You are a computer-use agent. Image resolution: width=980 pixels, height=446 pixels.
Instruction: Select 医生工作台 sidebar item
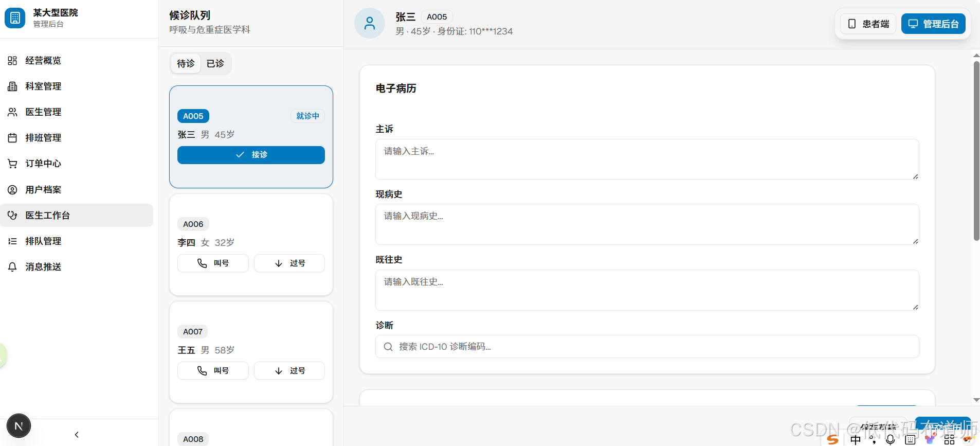coord(77,216)
